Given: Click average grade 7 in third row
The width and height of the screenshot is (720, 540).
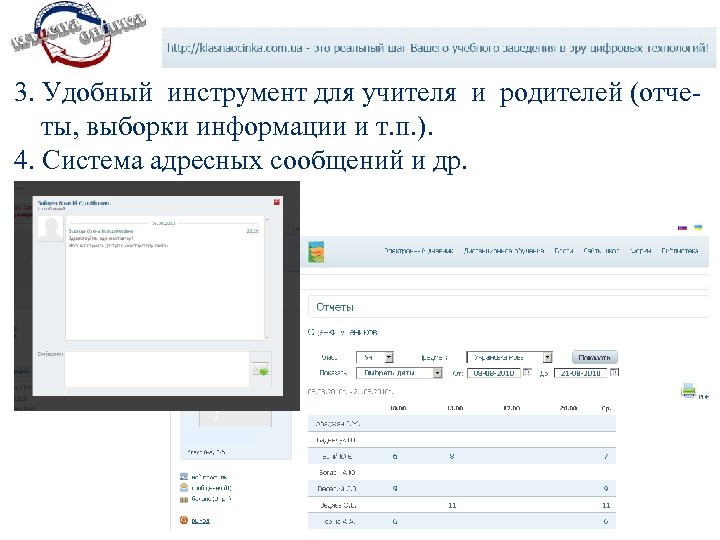Looking at the screenshot, I should point(606,456).
